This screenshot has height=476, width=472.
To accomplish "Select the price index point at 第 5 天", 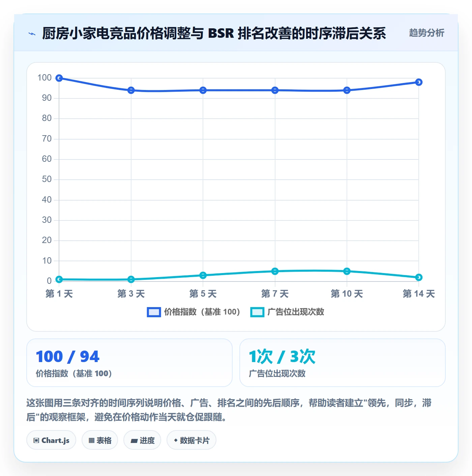I will click(x=203, y=90).
